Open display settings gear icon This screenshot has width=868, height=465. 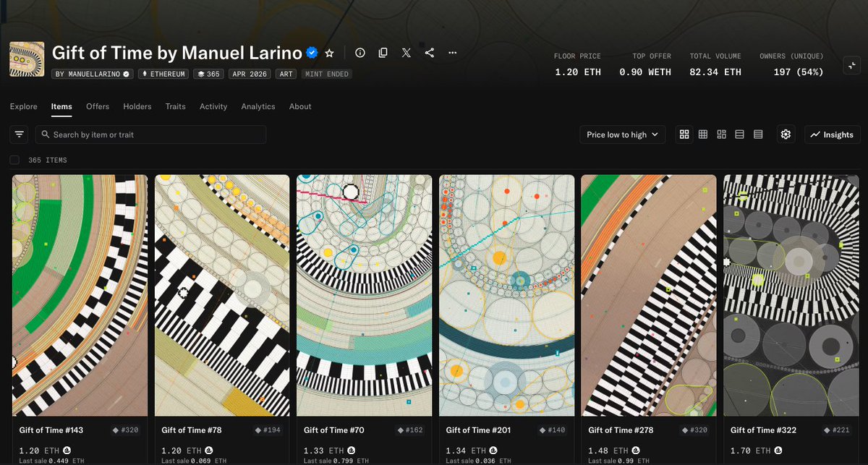(786, 135)
